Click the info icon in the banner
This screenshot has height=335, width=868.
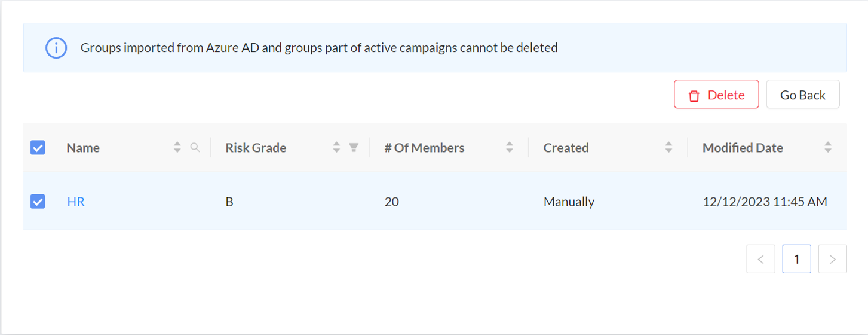(x=56, y=48)
